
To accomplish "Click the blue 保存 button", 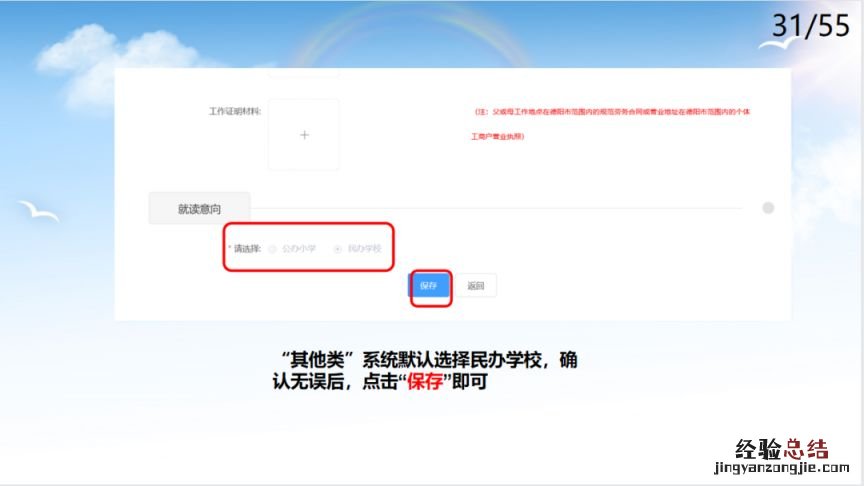I will pyautogui.click(x=429, y=285).
